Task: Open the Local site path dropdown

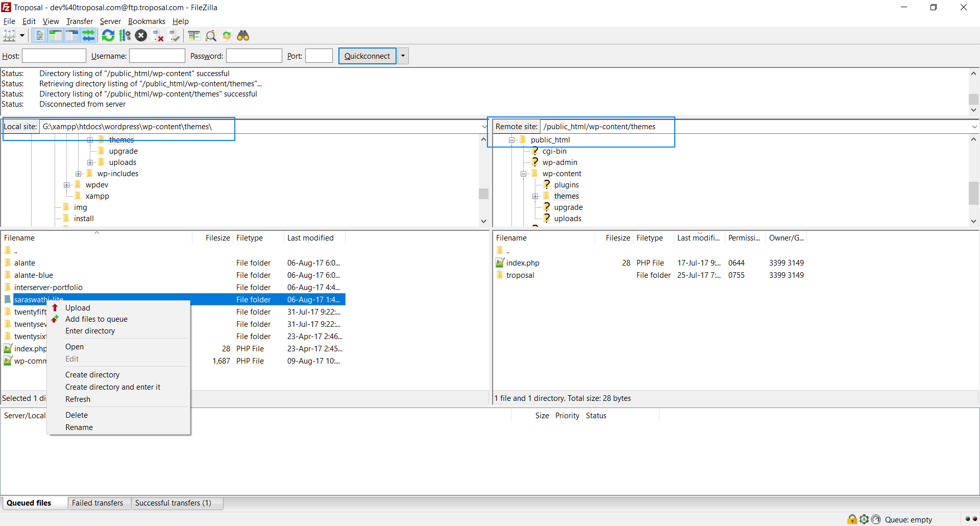Action: 484,127
